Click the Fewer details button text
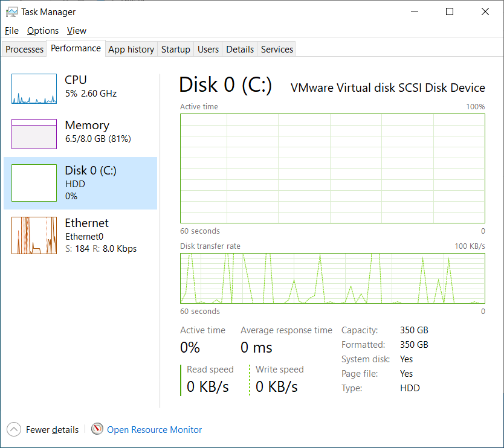Image resolution: width=504 pixels, height=448 pixels. coord(52,430)
